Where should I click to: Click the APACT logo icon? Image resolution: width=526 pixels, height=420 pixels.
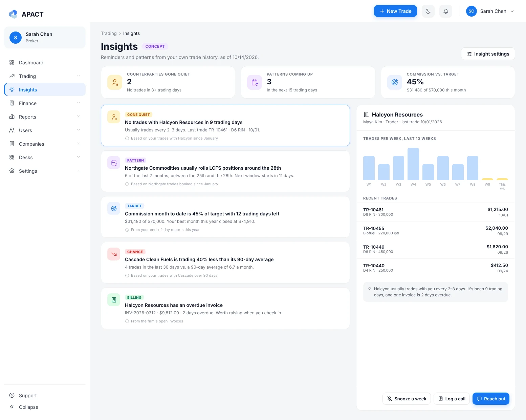13,14
